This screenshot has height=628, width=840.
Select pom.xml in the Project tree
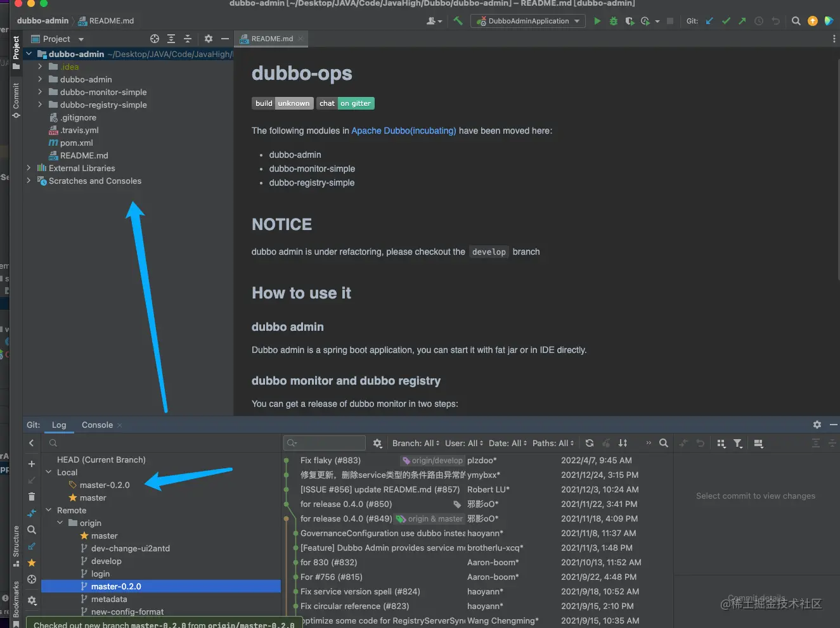(x=77, y=143)
